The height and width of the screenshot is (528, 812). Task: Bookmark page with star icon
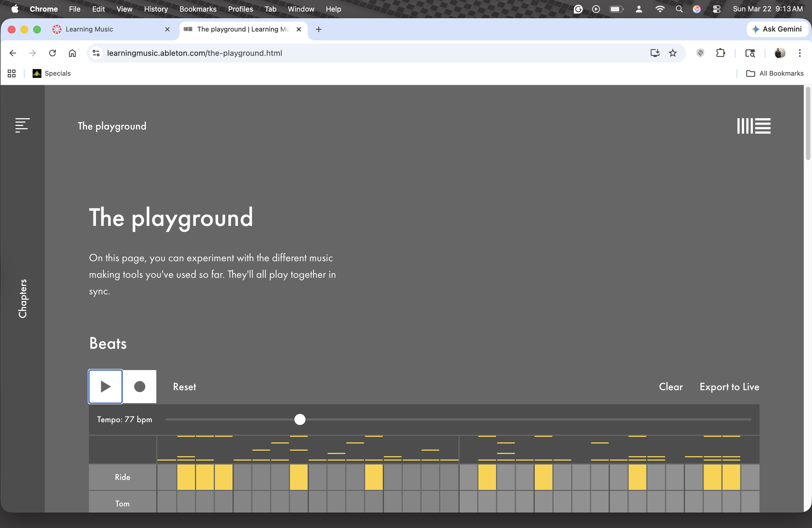click(672, 53)
